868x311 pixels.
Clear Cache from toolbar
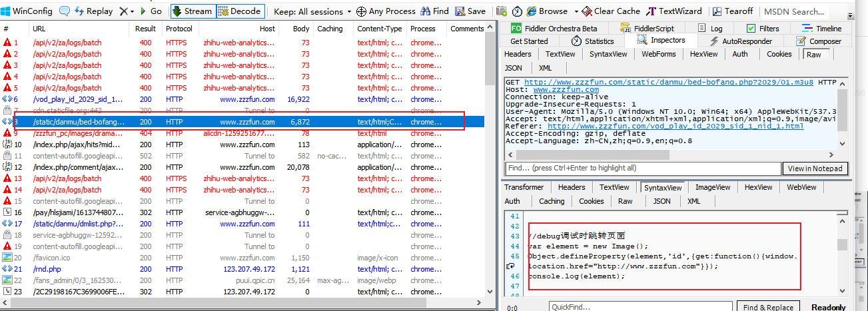[610, 11]
